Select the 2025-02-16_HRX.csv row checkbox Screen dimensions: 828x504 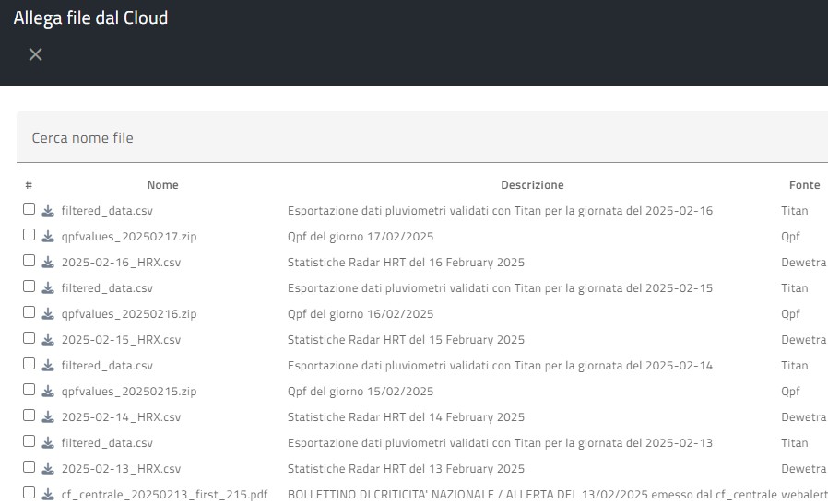29,262
